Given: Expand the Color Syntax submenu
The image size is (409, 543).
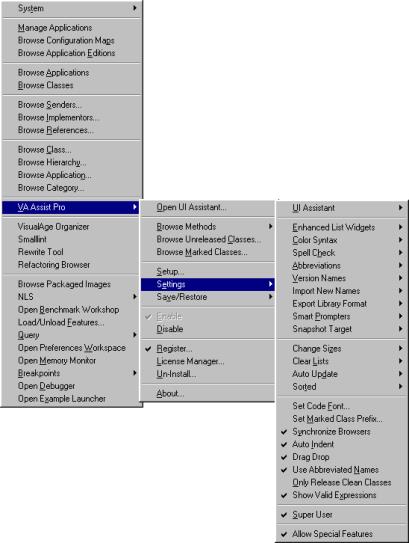Looking at the screenshot, I should click(x=342, y=240).
